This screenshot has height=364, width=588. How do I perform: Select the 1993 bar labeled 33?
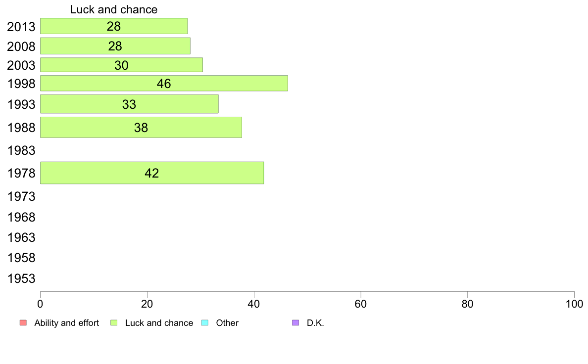129,104
